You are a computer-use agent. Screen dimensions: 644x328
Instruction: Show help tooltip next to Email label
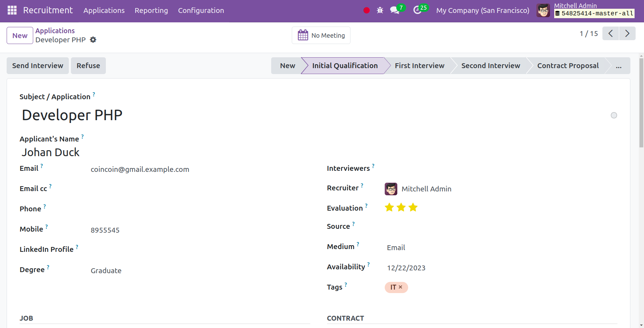pyautogui.click(x=42, y=166)
